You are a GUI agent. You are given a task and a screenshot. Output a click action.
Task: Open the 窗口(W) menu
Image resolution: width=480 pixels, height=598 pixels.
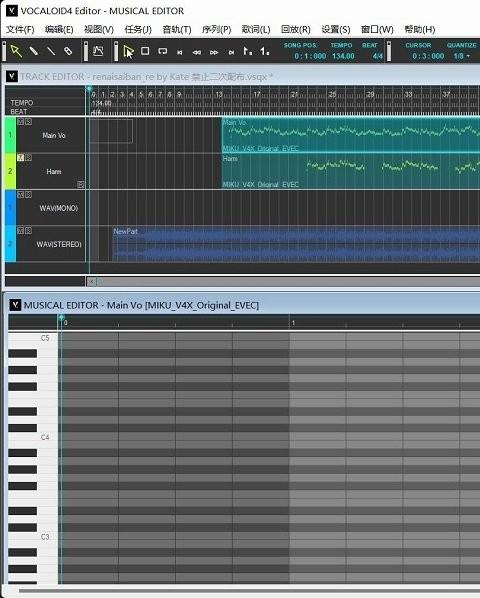point(377,29)
